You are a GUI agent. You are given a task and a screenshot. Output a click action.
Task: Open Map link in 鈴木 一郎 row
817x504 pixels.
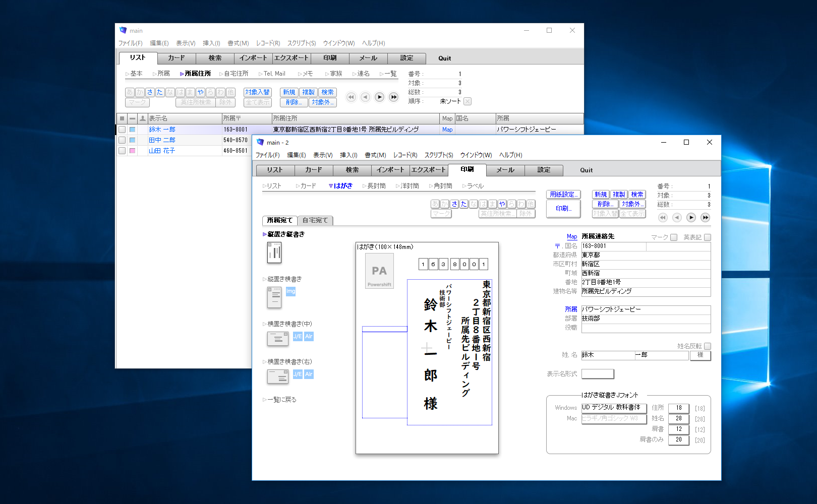pyautogui.click(x=447, y=130)
